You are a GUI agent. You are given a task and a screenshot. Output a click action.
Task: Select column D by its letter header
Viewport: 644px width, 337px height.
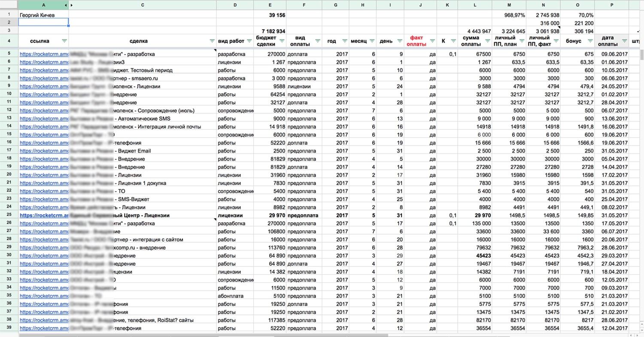pyautogui.click(x=235, y=5)
